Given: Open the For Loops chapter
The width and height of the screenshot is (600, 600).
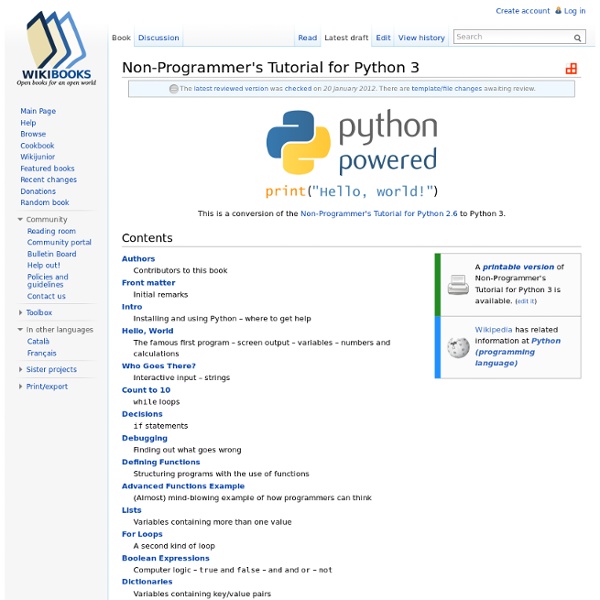Looking at the screenshot, I should [x=142, y=534].
